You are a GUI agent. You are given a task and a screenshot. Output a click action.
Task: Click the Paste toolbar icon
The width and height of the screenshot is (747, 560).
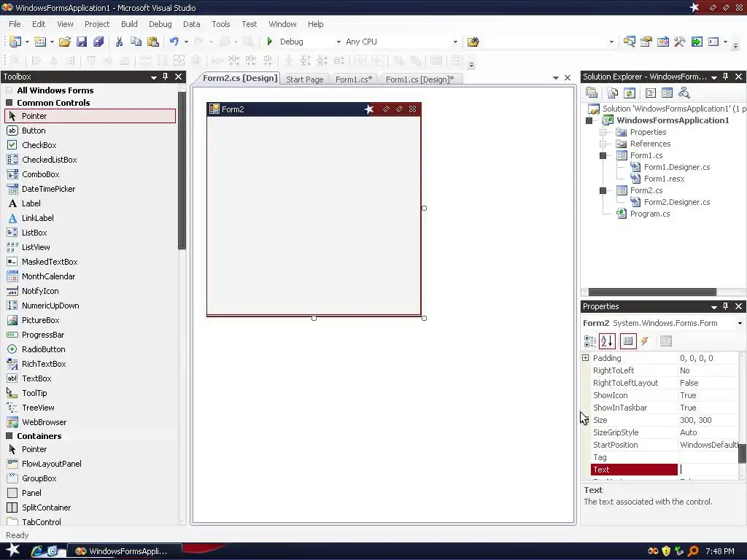tap(153, 42)
